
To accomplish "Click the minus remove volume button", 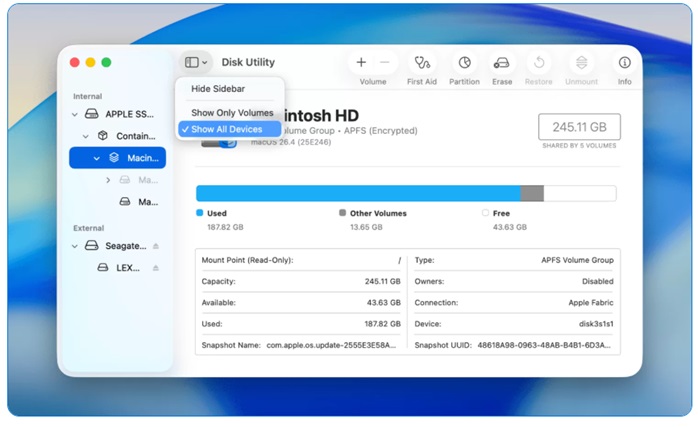I will point(385,62).
